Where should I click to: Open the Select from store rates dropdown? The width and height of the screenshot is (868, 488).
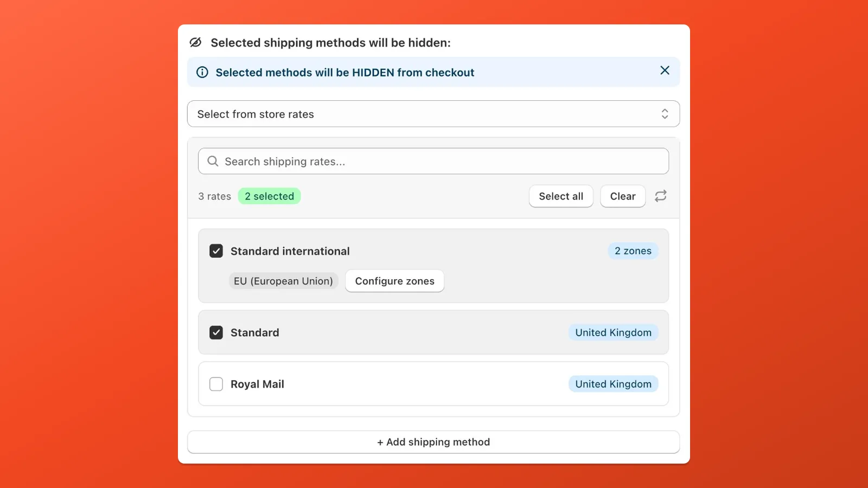coord(433,114)
